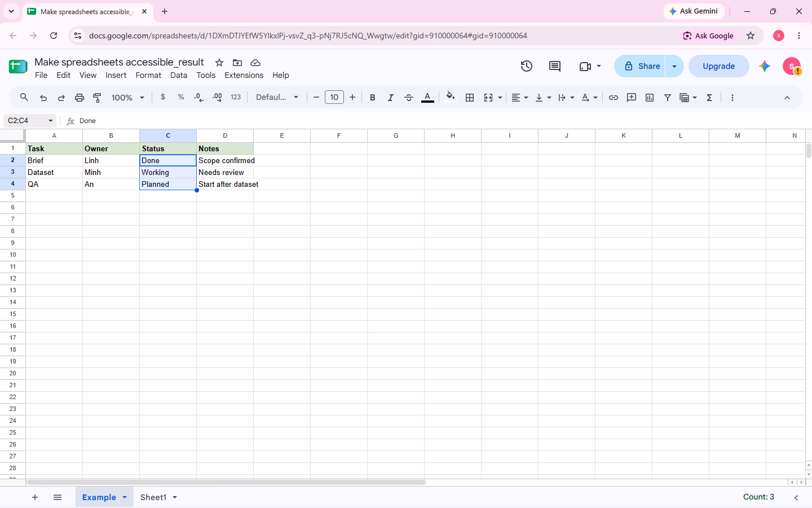Add a new sheet
Image resolution: width=812 pixels, height=508 pixels.
(35, 497)
